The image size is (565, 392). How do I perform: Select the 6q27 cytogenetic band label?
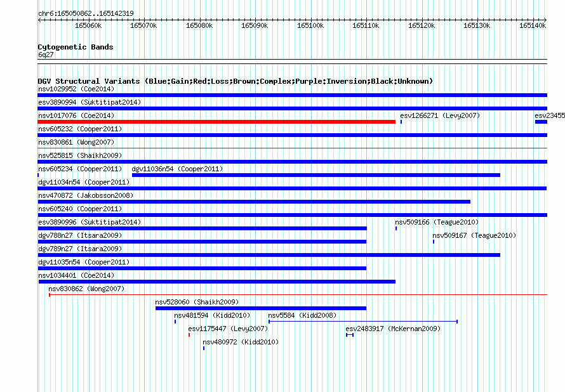46,55
